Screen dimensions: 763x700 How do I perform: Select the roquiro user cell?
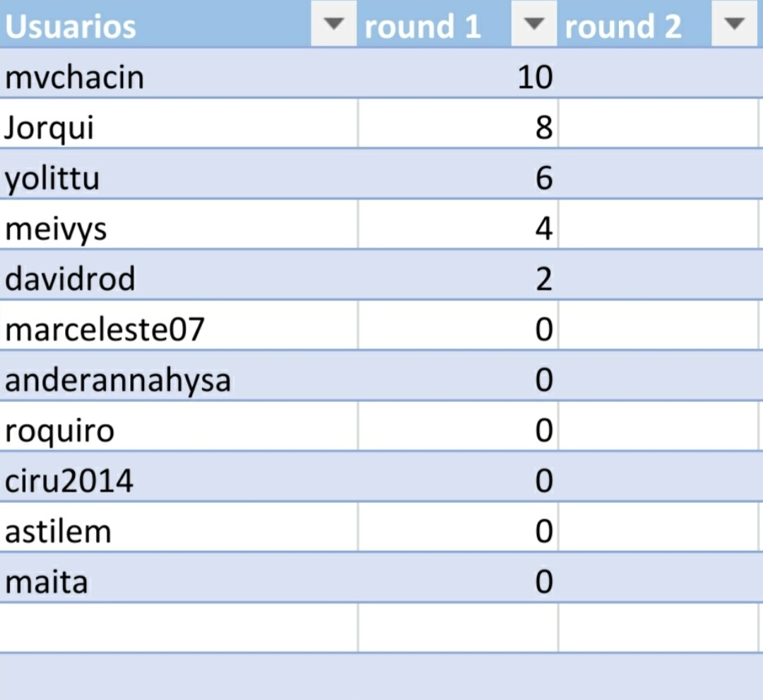[x=59, y=431]
